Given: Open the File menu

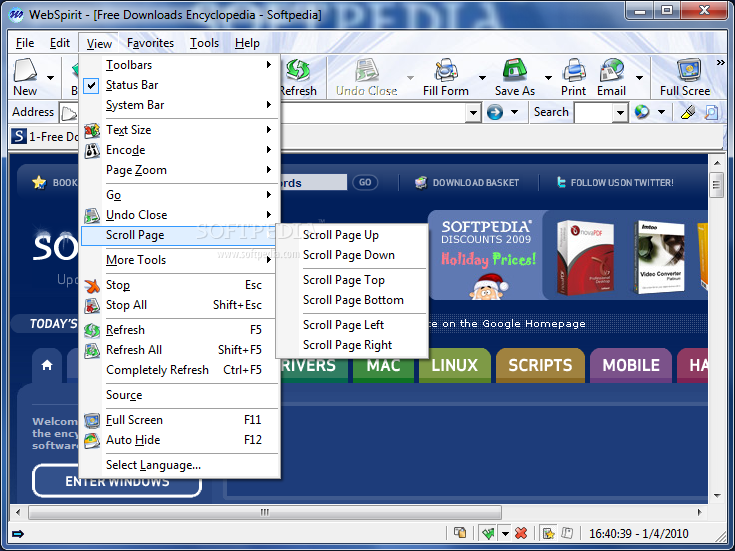Looking at the screenshot, I should click(25, 43).
